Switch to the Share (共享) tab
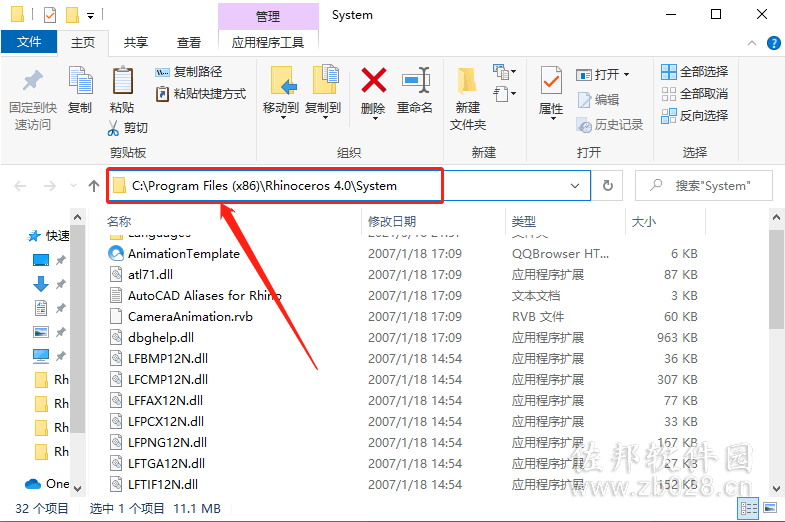Screen dimensions: 785x522 pos(136,43)
